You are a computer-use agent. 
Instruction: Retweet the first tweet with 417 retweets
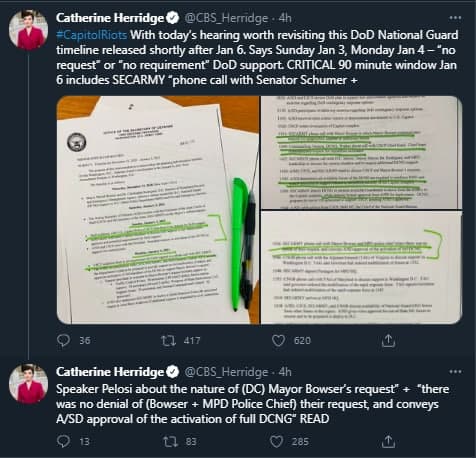[x=168, y=340]
